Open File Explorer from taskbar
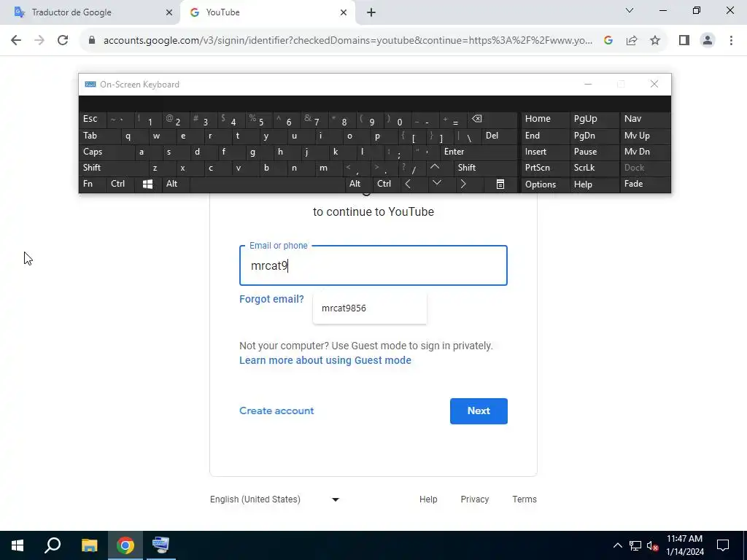747x560 pixels. (x=89, y=545)
